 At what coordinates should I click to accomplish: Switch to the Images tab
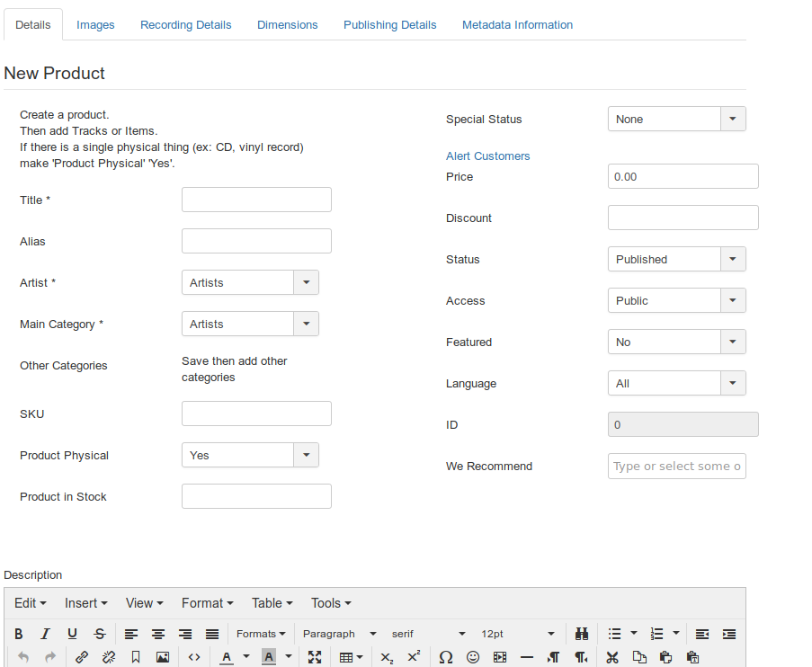tap(95, 24)
